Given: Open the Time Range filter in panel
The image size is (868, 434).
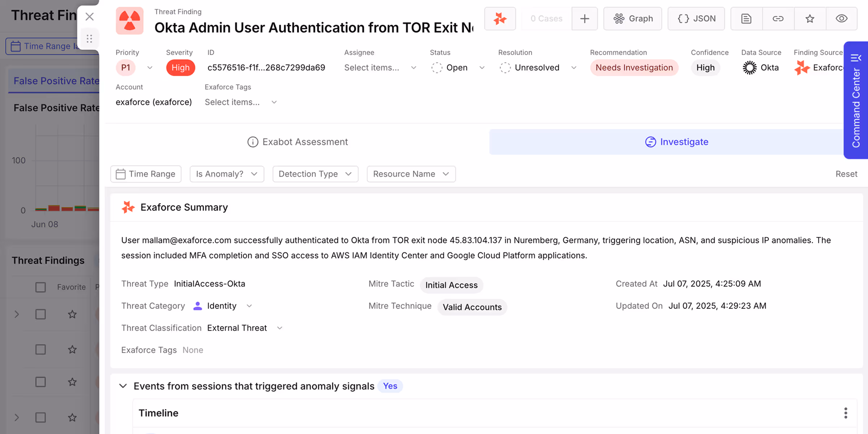Looking at the screenshot, I should point(146,174).
